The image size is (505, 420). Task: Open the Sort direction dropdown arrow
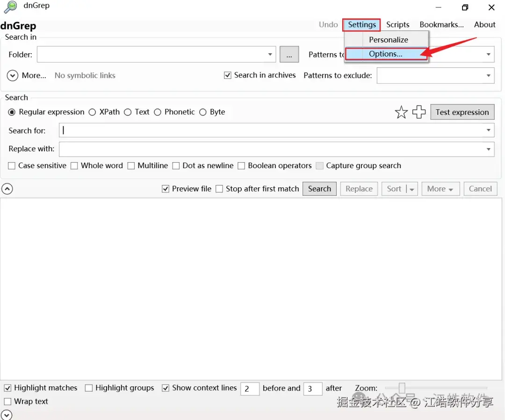click(x=412, y=189)
